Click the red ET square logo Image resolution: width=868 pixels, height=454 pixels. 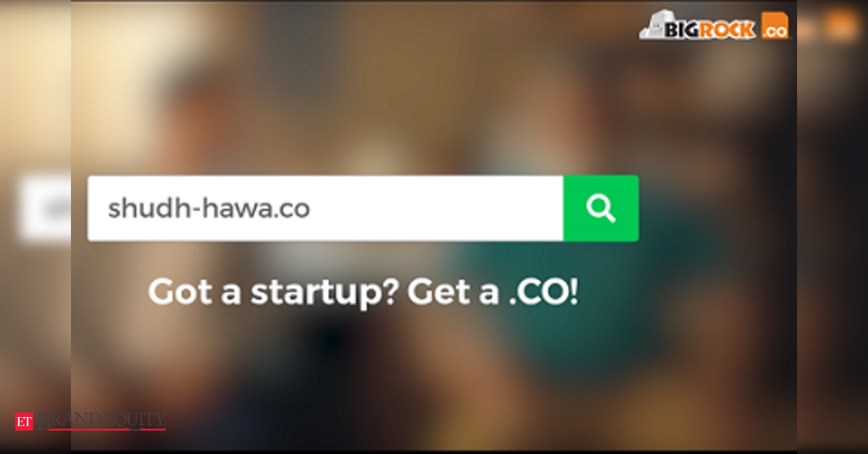click(x=25, y=422)
